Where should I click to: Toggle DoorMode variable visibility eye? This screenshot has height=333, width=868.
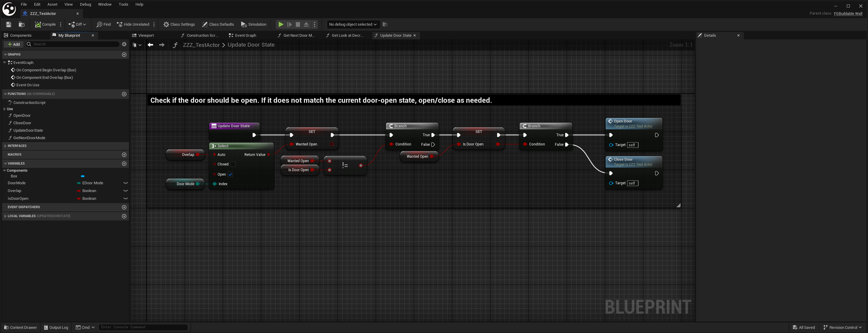[x=125, y=183]
